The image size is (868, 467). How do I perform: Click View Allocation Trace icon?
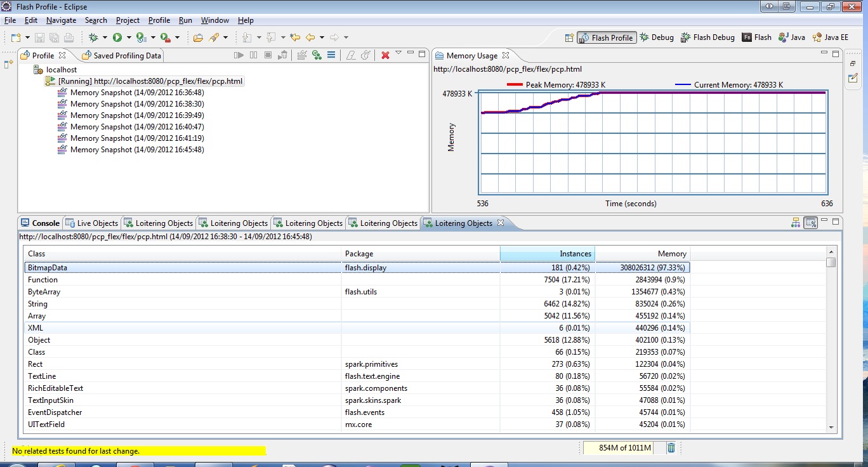pyautogui.click(x=331, y=55)
